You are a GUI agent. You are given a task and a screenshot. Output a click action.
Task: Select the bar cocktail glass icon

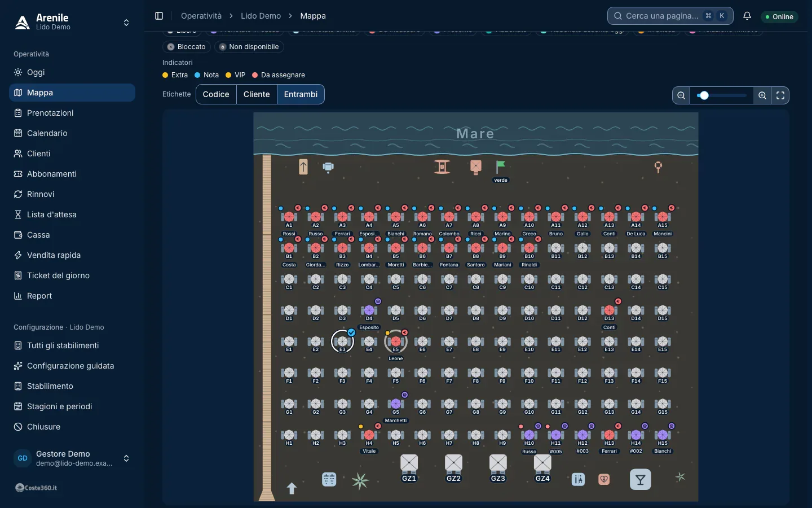click(x=641, y=480)
